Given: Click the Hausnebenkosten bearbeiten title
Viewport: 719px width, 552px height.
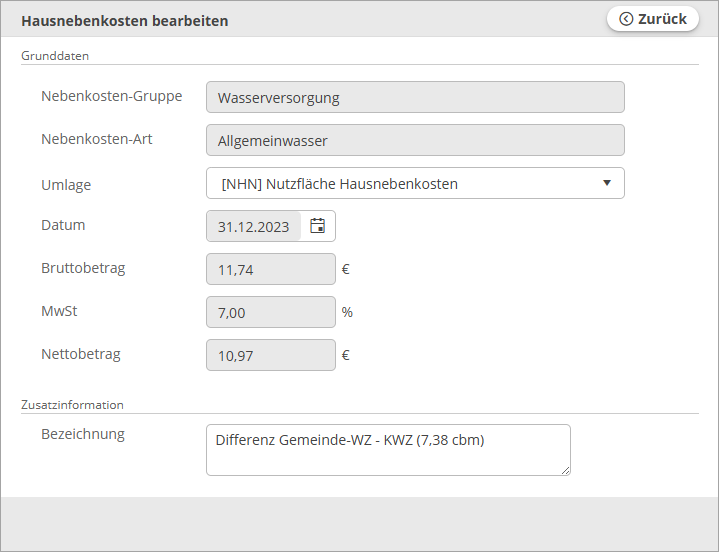Looking at the screenshot, I should [x=124, y=20].
